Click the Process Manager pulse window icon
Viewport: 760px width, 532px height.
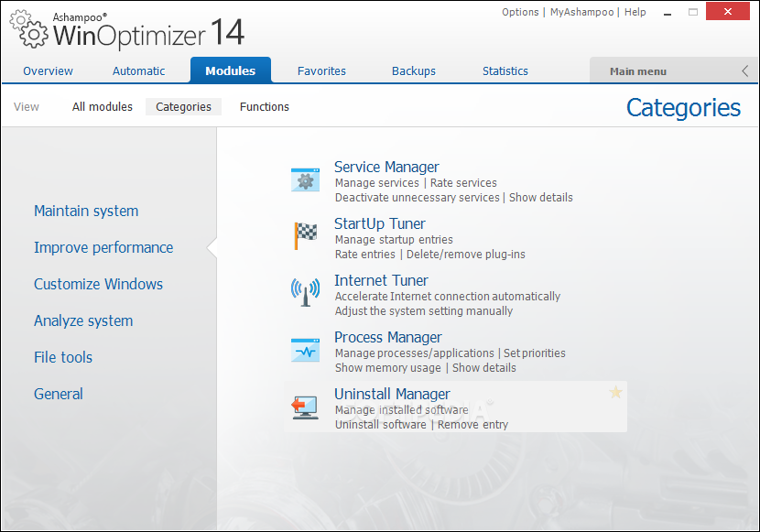305,350
